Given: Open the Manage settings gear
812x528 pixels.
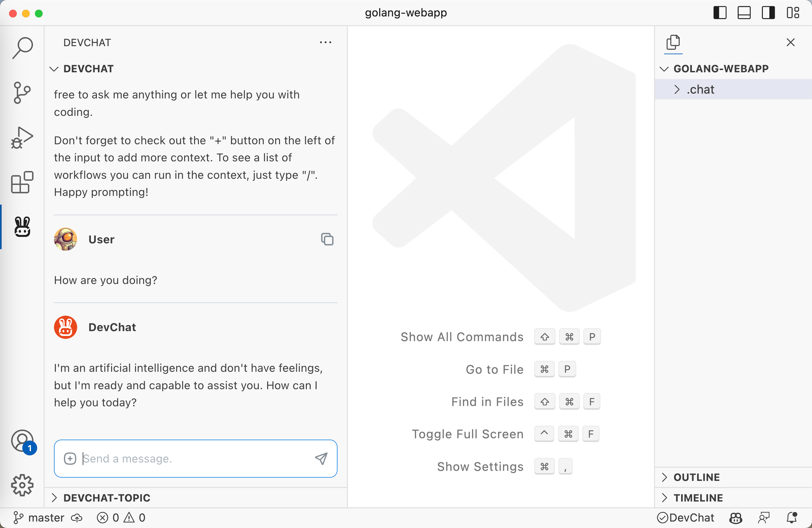Looking at the screenshot, I should pyautogui.click(x=22, y=485).
